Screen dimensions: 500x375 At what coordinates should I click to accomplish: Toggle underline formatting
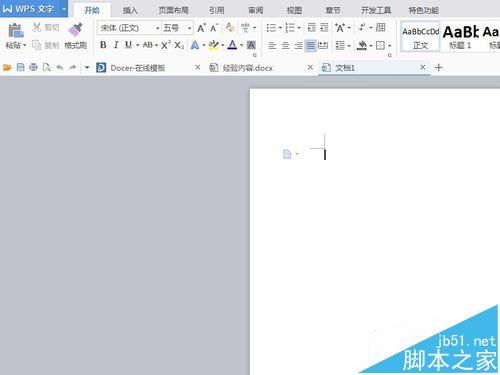point(128,45)
